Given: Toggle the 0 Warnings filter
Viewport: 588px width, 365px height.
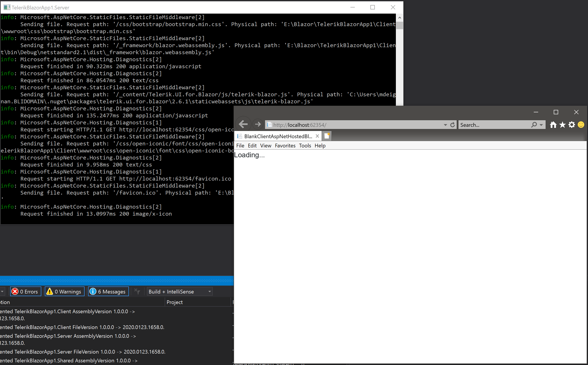Looking at the screenshot, I should [65, 292].
